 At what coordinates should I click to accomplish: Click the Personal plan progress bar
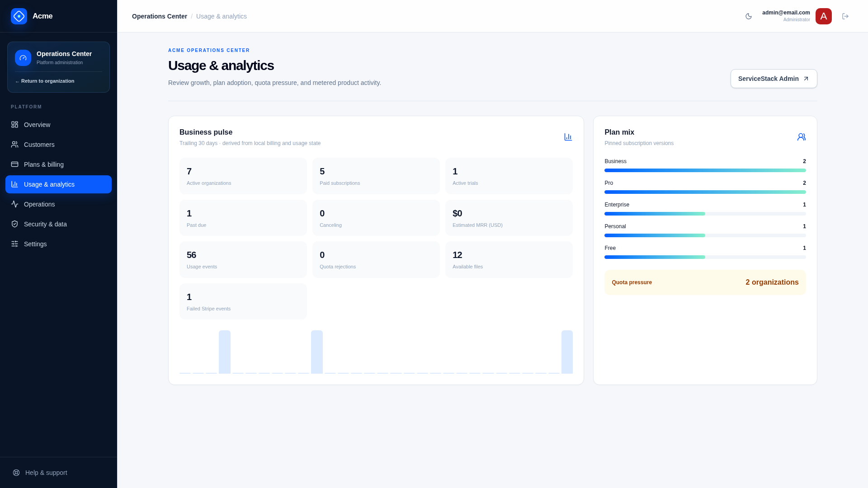coord(705,235)
